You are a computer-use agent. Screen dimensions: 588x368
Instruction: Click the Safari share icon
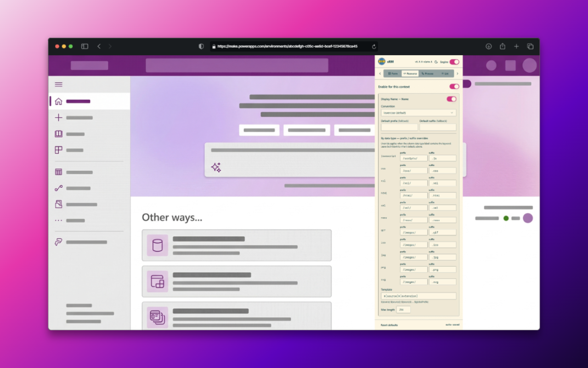click(x=503, y=46)
